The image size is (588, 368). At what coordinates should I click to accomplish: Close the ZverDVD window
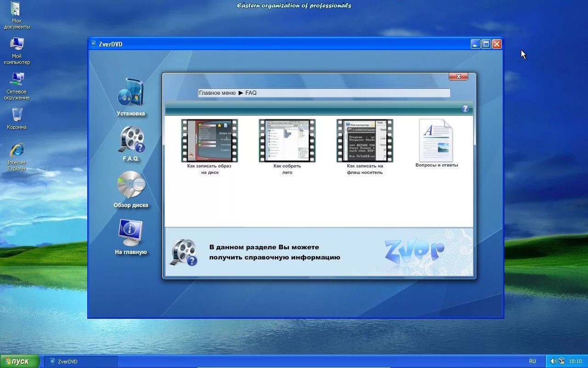497,44
